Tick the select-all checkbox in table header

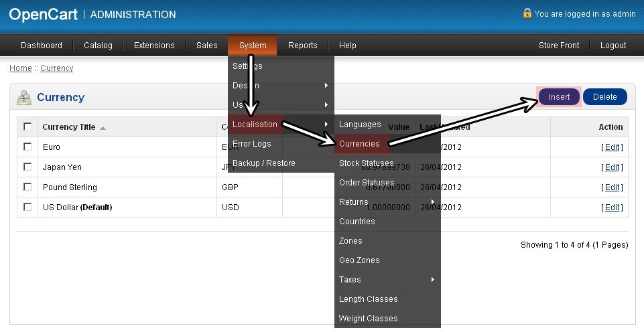[27, 127]
